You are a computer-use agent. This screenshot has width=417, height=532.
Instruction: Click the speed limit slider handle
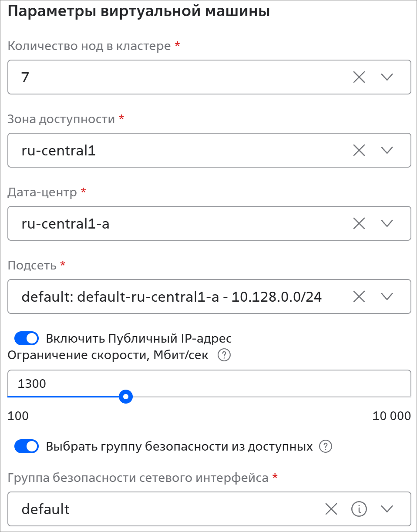point(126,397)
